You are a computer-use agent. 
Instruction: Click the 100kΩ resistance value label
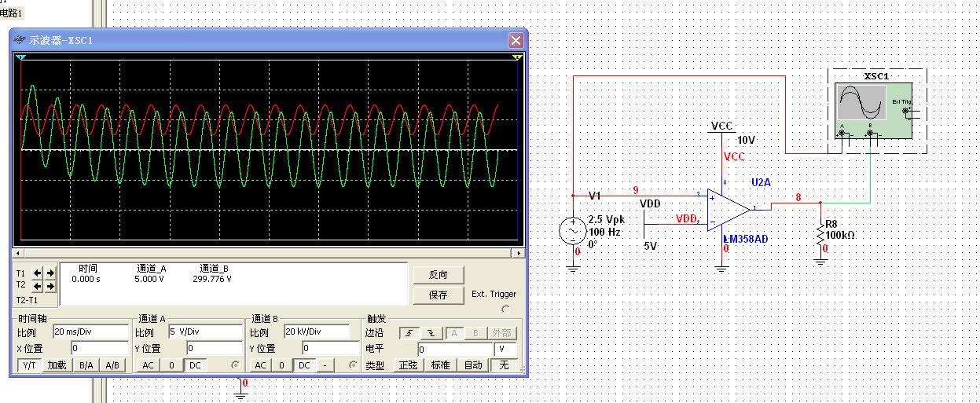(x=839, y=235)
